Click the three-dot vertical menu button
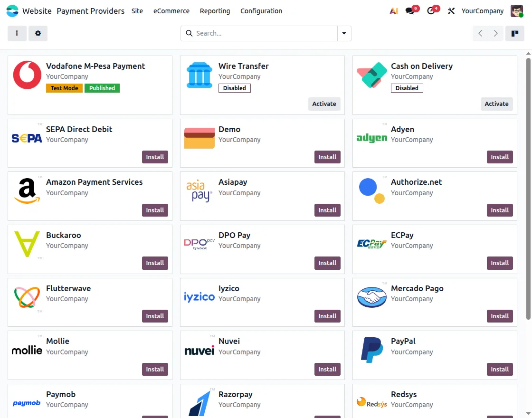Screen dimensions: 532x418 17,33
